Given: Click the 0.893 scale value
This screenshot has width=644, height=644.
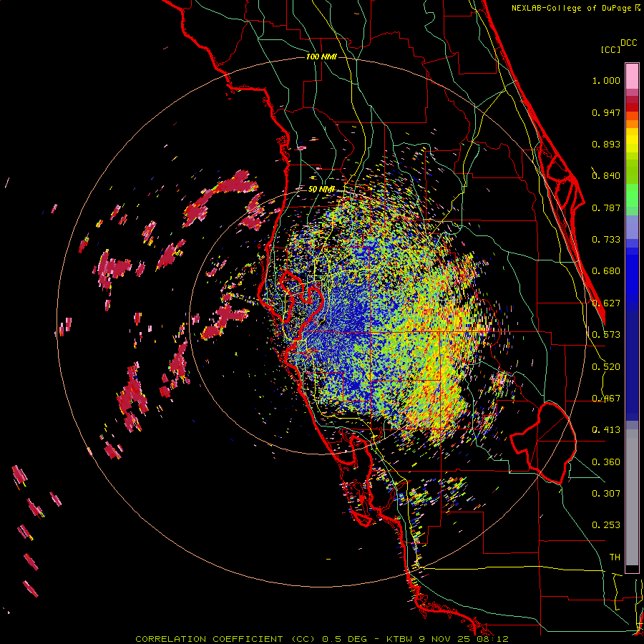Looking at the screenshot, I should pos(606,144).
